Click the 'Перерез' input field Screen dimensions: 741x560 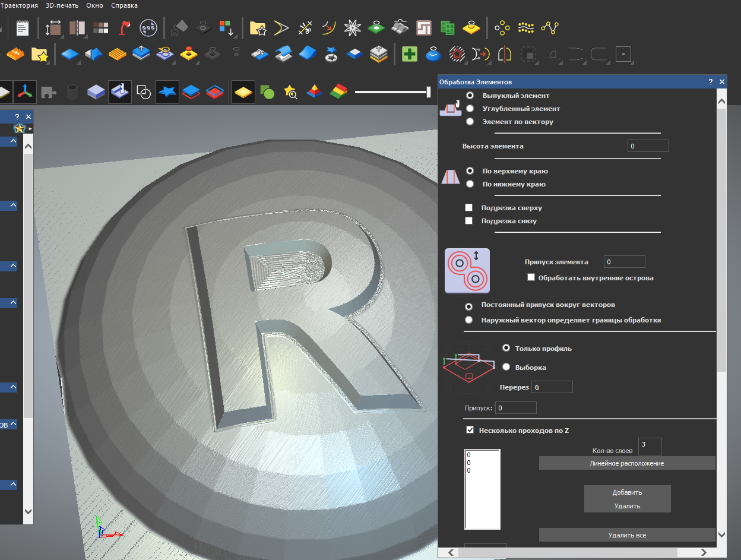(x=552, y=387)
